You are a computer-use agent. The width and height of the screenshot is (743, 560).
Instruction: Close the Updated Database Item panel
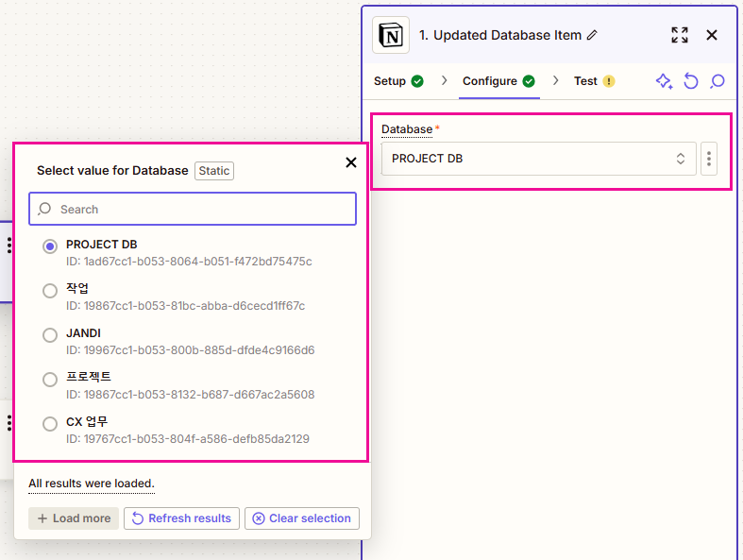[712, 35]
